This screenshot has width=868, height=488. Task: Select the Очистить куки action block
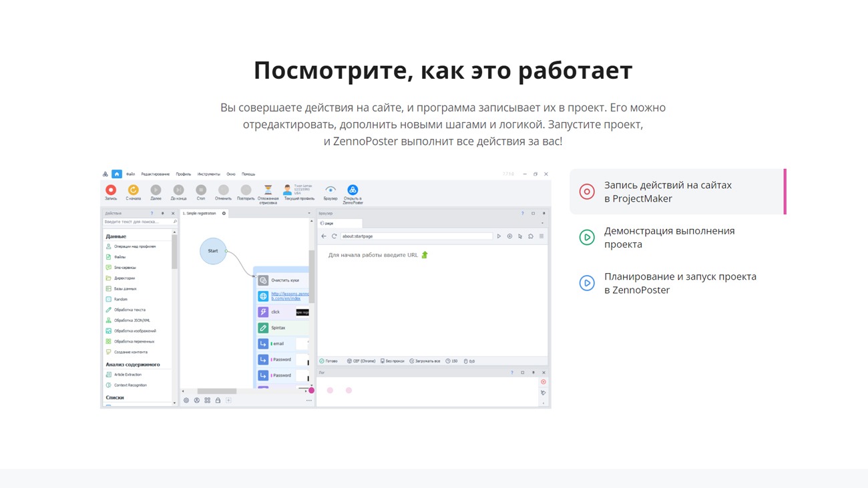(x=284, y=280)
